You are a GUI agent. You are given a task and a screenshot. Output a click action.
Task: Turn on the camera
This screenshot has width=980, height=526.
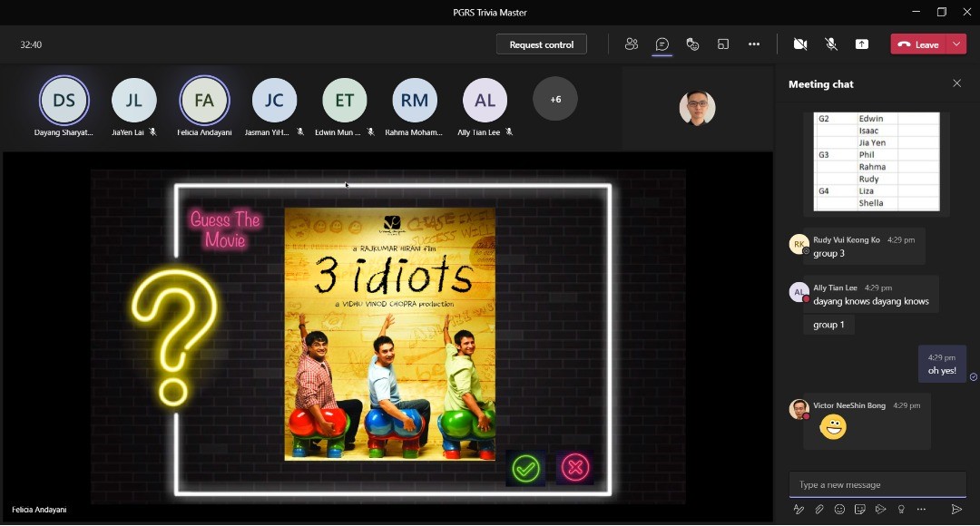[800, 44]
